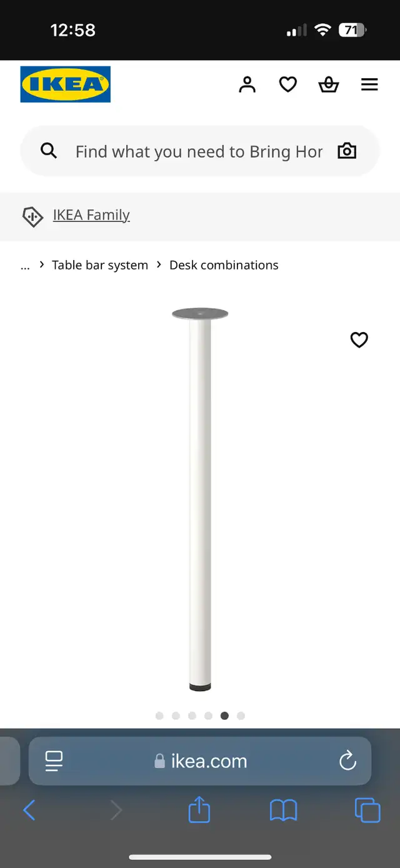Click the table leg product image
Image resolution: width=400 pixels, height=868 pixels.
200,499
